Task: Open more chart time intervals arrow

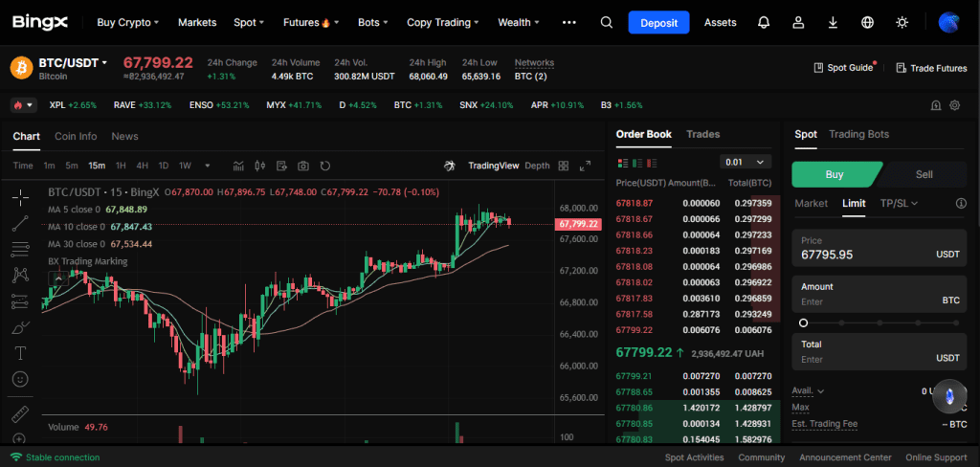Action: [x=208, y=166]
